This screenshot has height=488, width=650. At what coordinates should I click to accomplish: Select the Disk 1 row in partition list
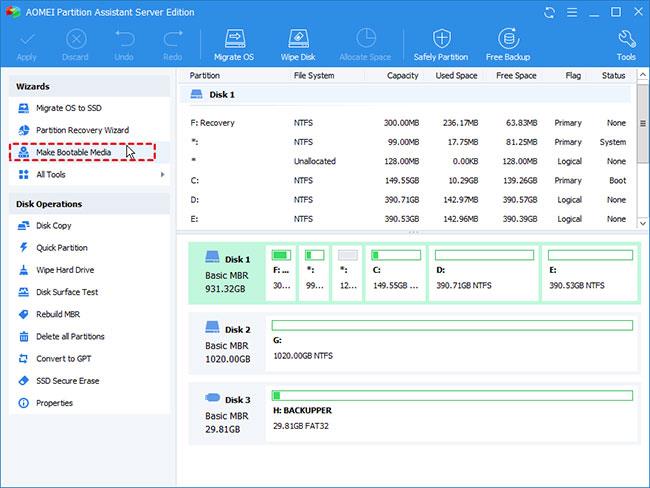405,95
